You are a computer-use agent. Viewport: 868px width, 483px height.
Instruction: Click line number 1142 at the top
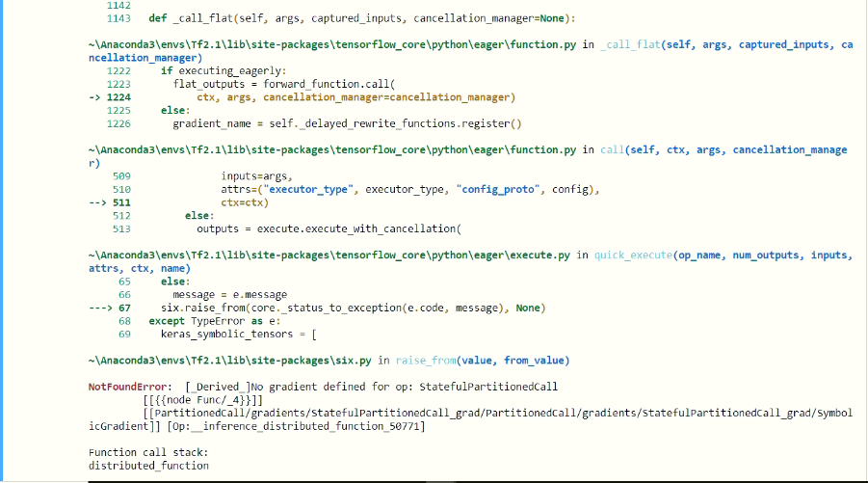coord(118,6)
